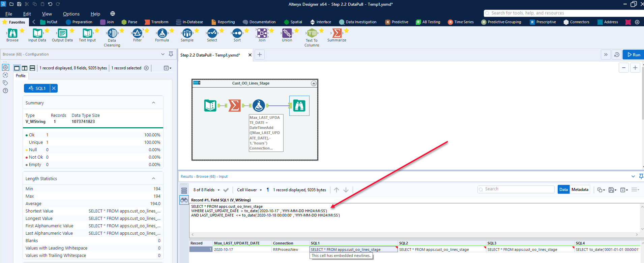This screenshot has height=263, width=644.
Task: Toggle Data view in results pane
Action: [x=563, y=190]
